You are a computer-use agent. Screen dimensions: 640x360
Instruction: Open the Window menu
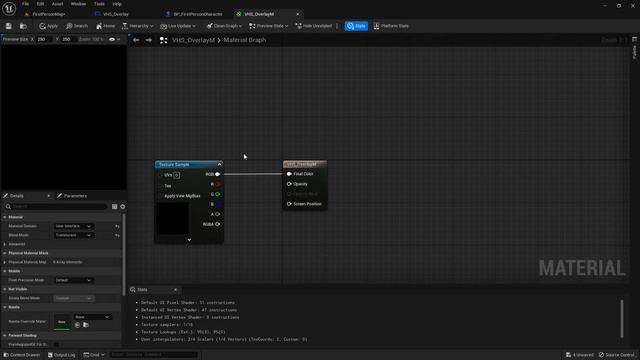tap(78, 4)
